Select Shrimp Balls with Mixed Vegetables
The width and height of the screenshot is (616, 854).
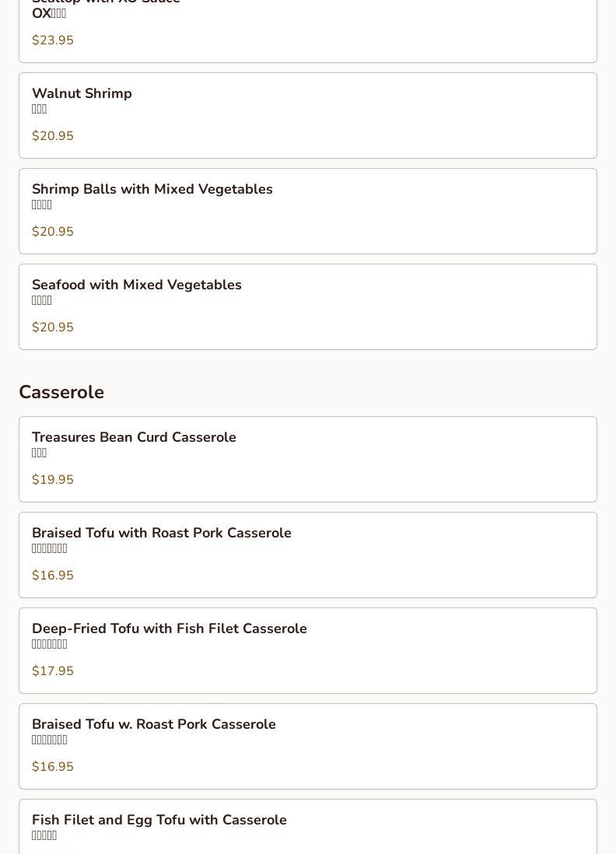click(x=152, y=190)
